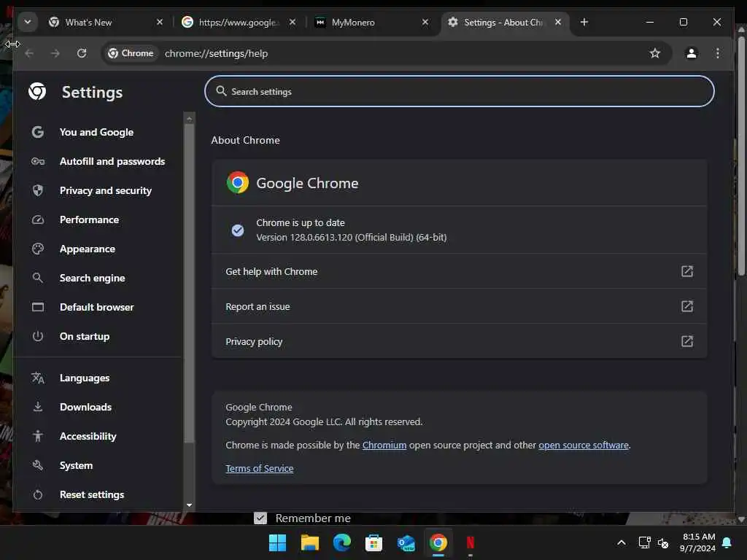Go forward with the forward arrow
747x560 pixels.
[55, 53]
